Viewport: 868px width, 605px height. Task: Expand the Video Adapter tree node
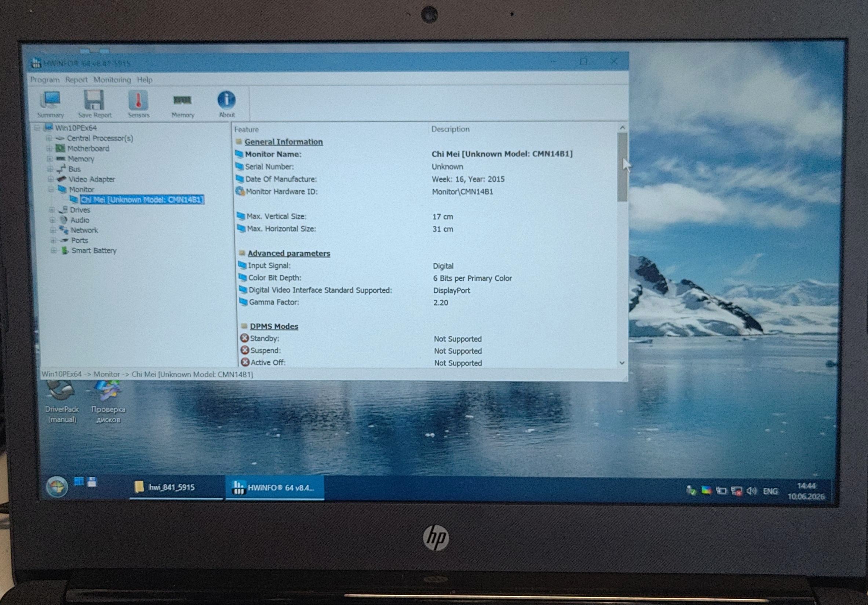point(50,179)
